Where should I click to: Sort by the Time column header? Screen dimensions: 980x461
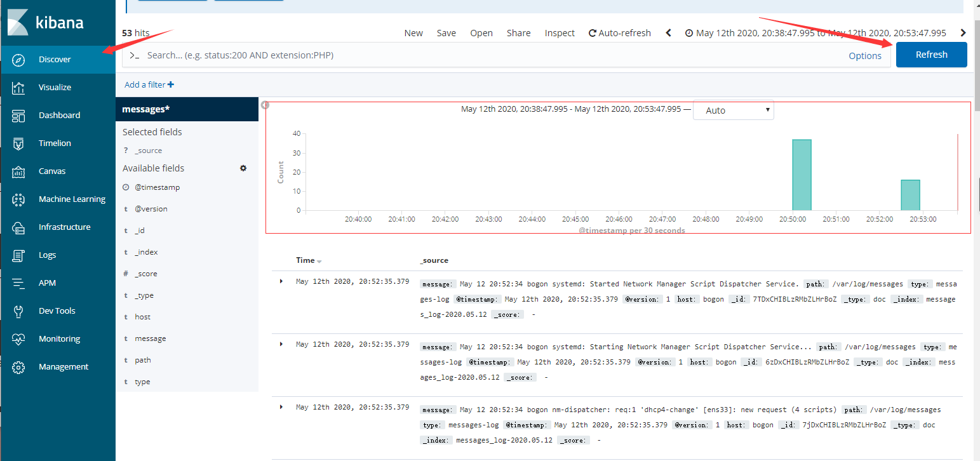(309, 260)
